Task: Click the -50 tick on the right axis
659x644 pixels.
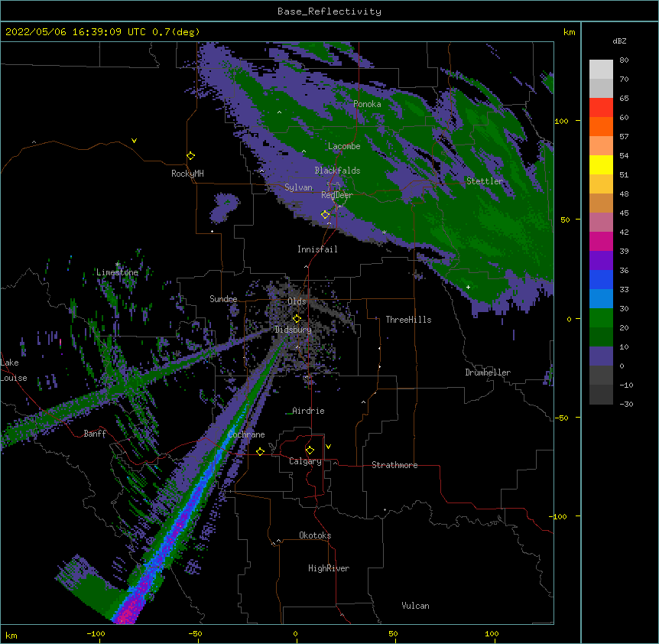Action: (x=561, y=418)
